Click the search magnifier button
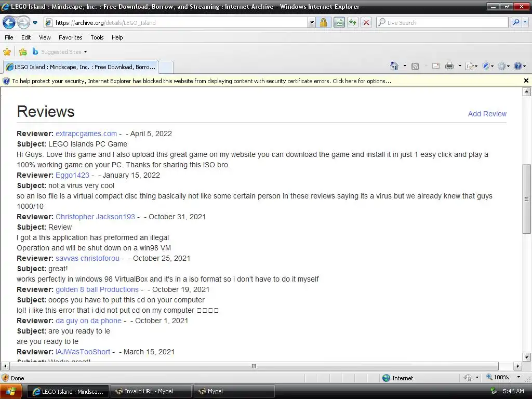The height and width of the screenshot is (399, 532). click(516, 23)
